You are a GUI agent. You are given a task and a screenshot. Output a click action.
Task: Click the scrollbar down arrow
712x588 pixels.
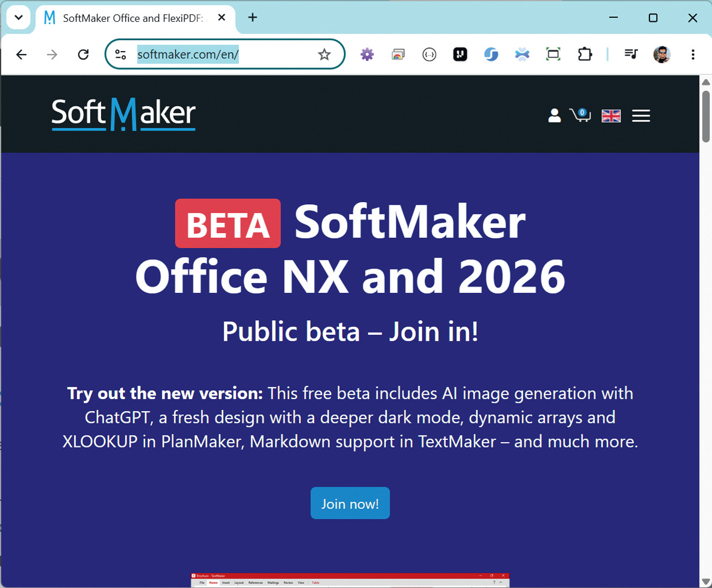click(x=706, y=581)
